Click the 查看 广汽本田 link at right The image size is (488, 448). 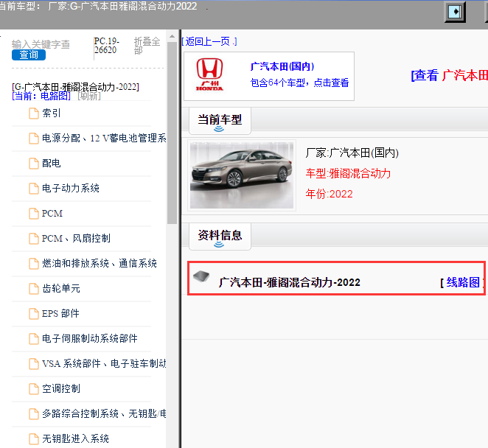pyautogui.click(x=449, y=75)
